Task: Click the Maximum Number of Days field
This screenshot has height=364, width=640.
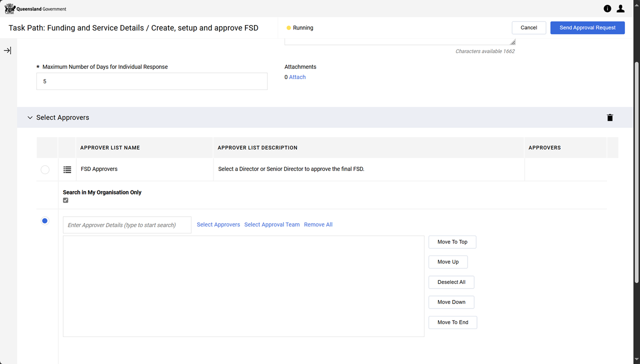Action: [151, 81]
